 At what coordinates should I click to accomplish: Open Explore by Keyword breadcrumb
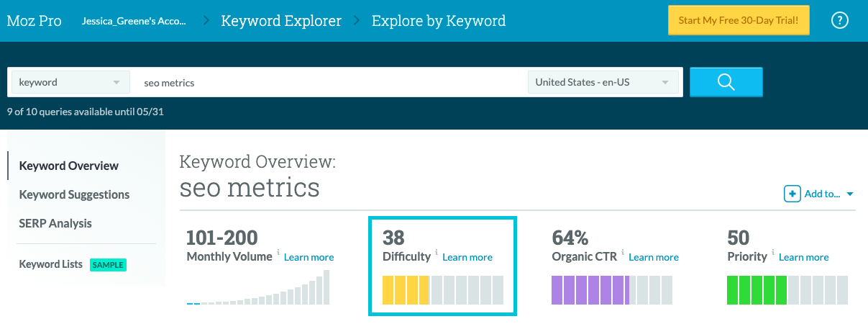pyautogui.click(x=439, y=21)
